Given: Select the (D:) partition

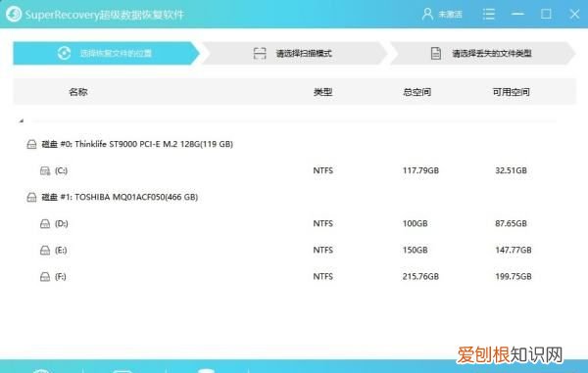Looking at the screenshot, I should pyautogui.click(x=62, y=223).
